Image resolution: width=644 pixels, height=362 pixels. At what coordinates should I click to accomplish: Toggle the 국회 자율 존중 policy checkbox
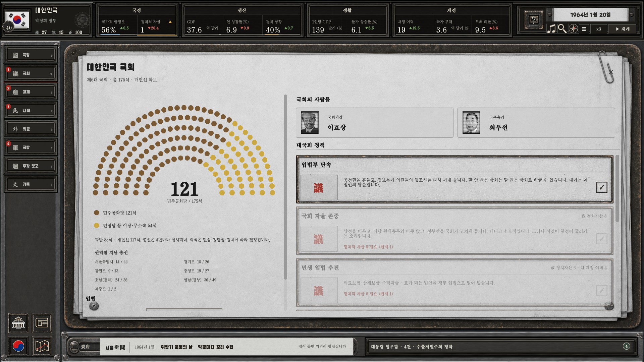(x=602, y=239)
